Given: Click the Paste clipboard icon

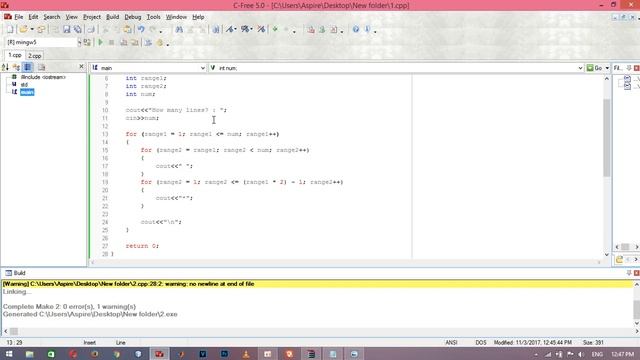Looking at the screenshot, I should click(x=128, y=29).
